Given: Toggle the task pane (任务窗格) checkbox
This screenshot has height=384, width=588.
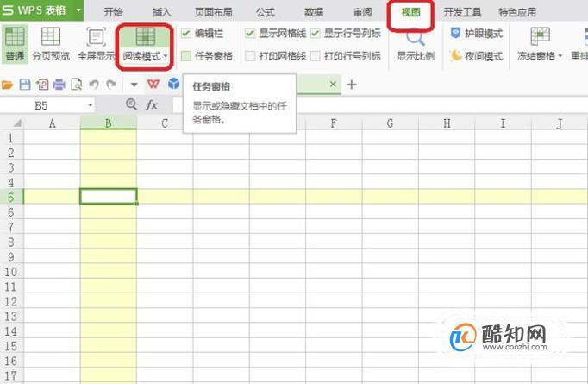Looking at the screenshot, I should pyautogui.click(x=186, y=56).
